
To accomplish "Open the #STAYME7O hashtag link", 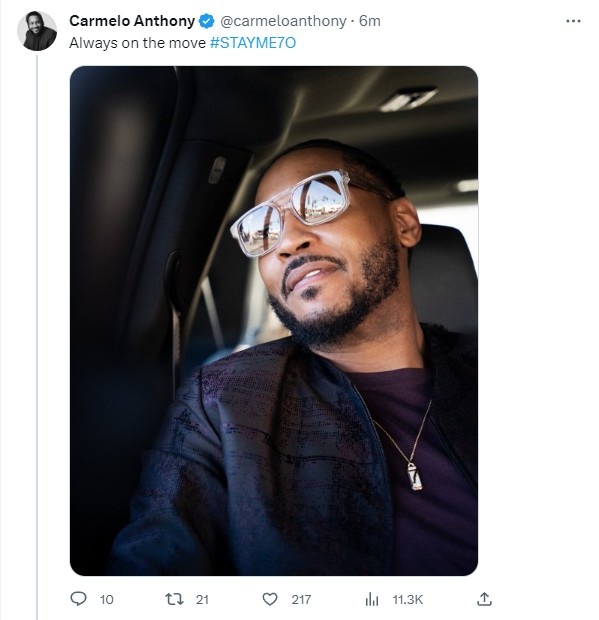I will pyautogui.click(x=253, y=43).
